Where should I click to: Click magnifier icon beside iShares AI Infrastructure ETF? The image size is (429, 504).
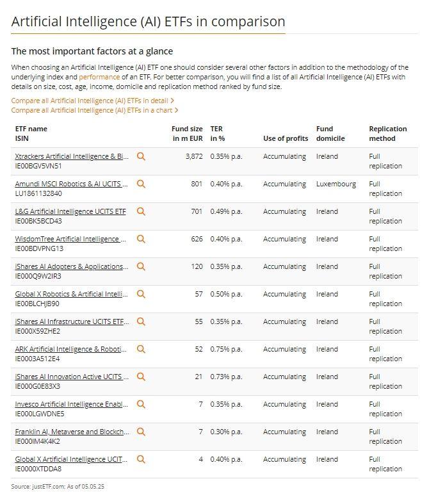pos(141,321)
